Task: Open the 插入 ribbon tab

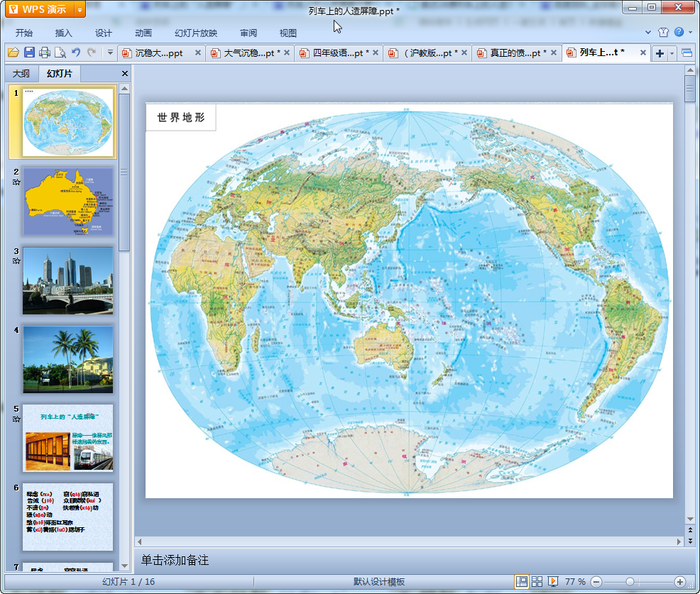Action: pyautogui.click(x=64, y=33)
